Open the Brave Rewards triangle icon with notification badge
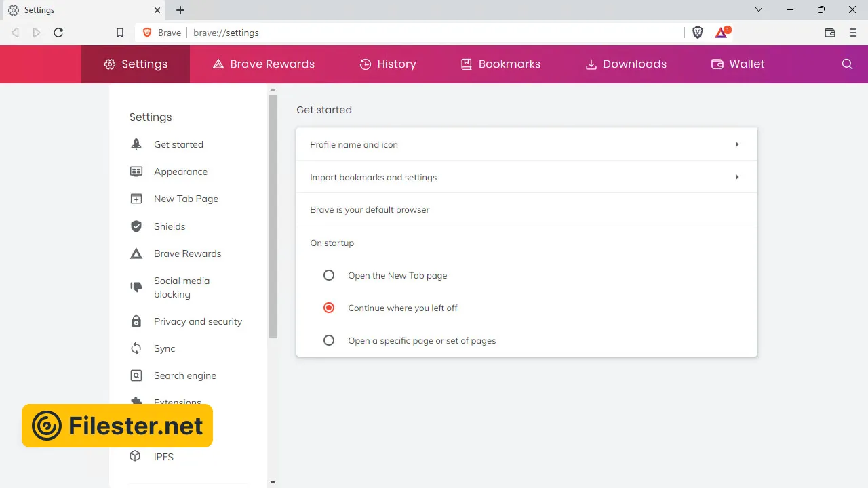868x488 pixels. click(x=722, y=33)
